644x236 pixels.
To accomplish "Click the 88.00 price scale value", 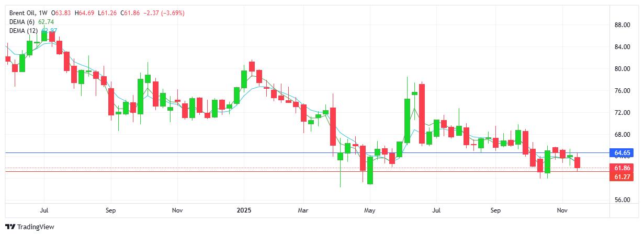I will [622, 25].
